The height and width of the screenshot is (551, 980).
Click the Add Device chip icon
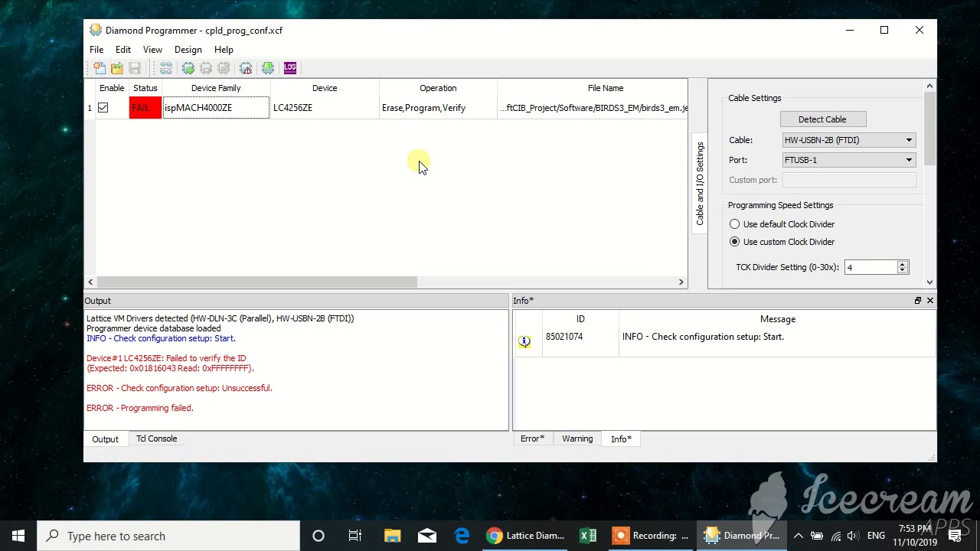click(188, 68)
